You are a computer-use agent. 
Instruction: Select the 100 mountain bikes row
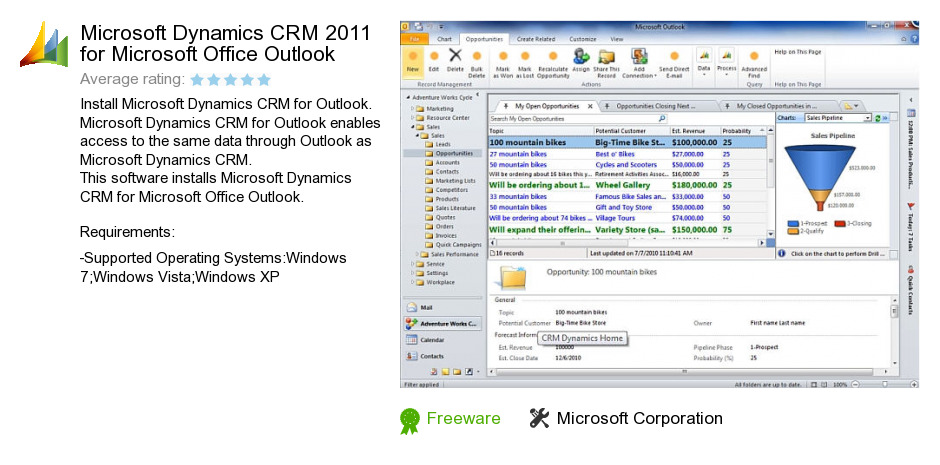tap(627, 143)
